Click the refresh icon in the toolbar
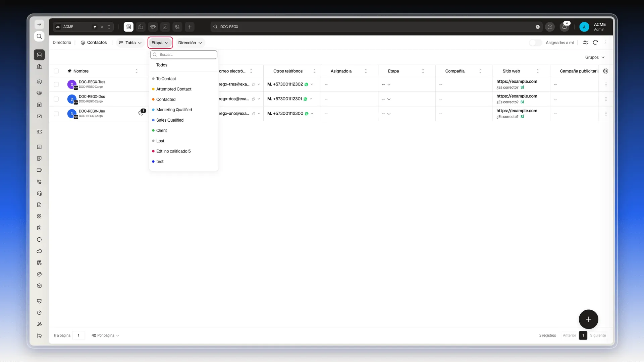 pyautogui.click(x=595, y=43)
